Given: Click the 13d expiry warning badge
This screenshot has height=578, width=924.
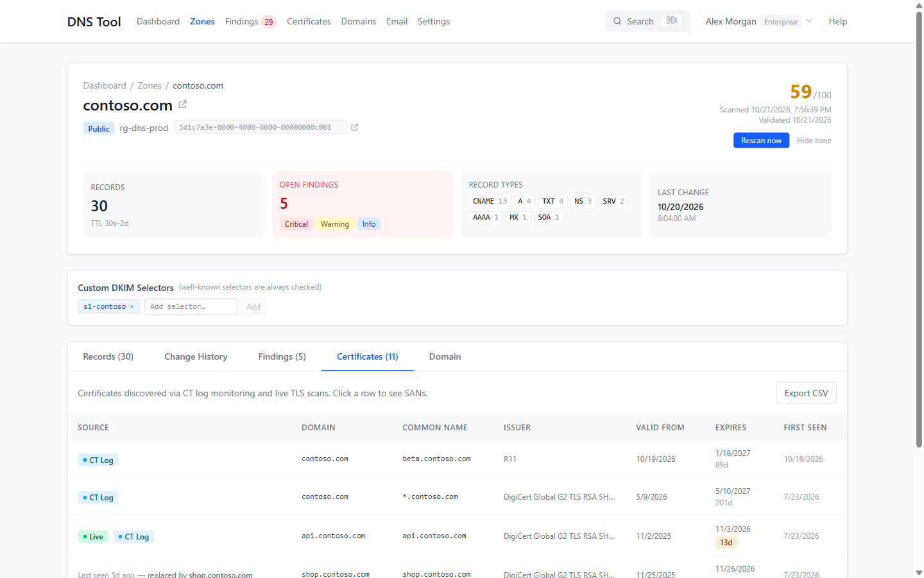Looking at the screenshot, I should click(726, 543).
